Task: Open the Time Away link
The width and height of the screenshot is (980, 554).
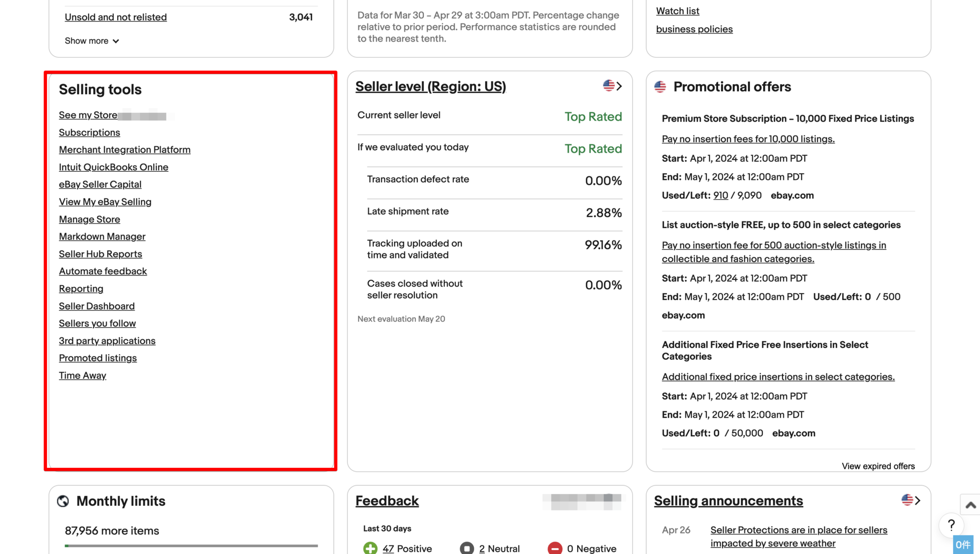Action: (x=82, y=376)
